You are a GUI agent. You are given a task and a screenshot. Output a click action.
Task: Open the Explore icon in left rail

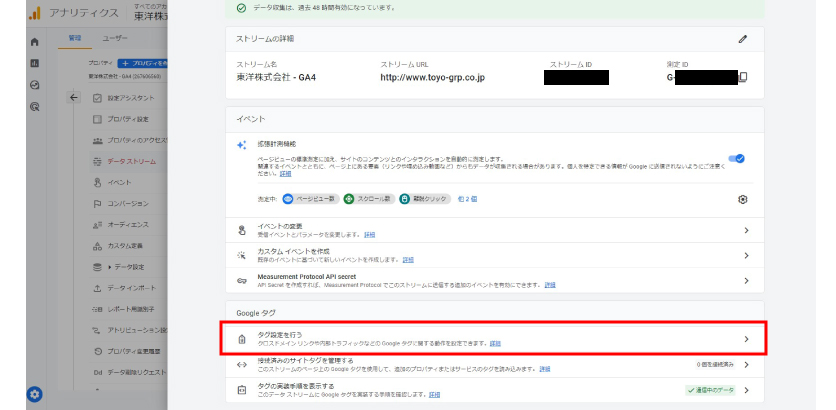[x=35, y=85]
